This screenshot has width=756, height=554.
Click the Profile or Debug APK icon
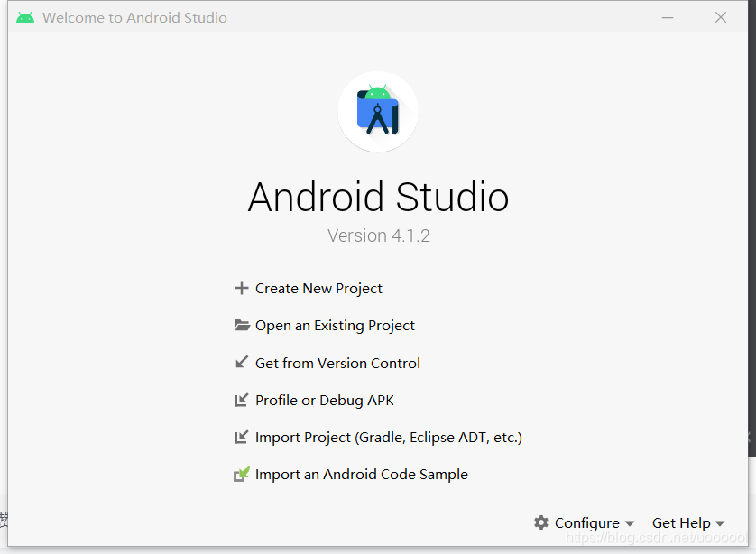click(x=242, y=400)
